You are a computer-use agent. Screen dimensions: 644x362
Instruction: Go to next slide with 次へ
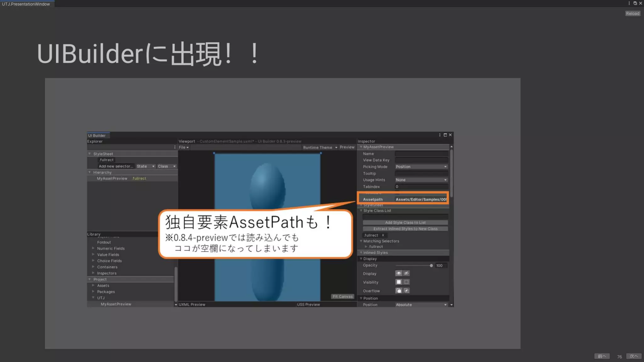634,356
